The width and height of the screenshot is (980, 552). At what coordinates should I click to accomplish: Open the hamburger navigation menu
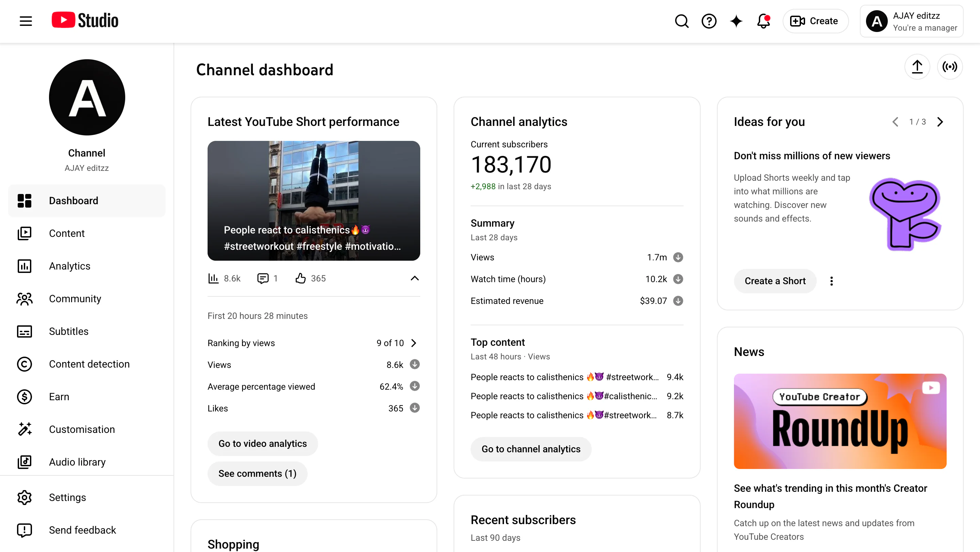coord(26,21)
